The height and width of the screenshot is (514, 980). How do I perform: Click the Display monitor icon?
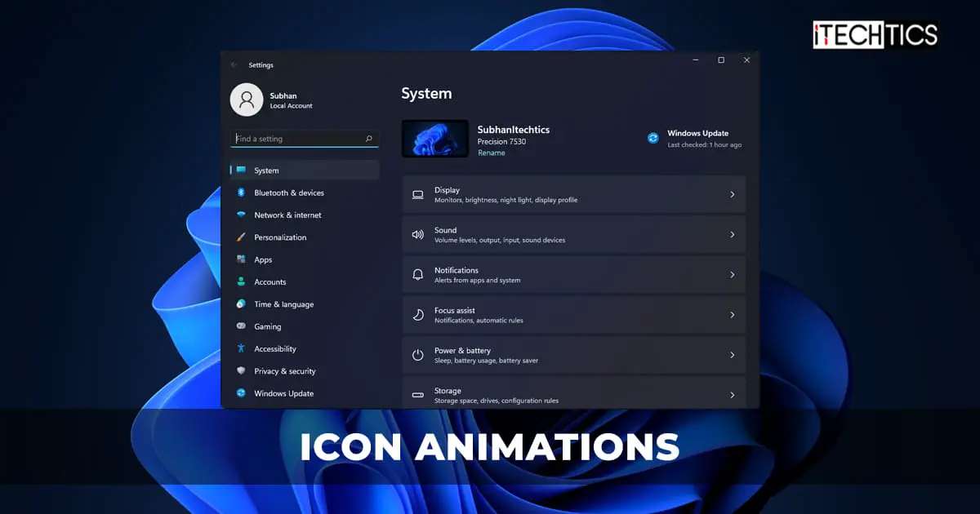pos(418,195)
